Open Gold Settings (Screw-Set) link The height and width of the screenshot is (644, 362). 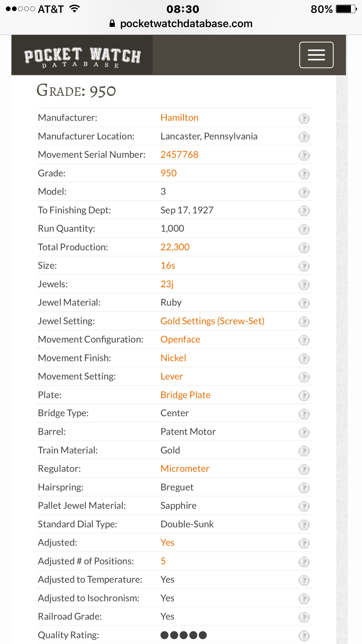(212, 321)
